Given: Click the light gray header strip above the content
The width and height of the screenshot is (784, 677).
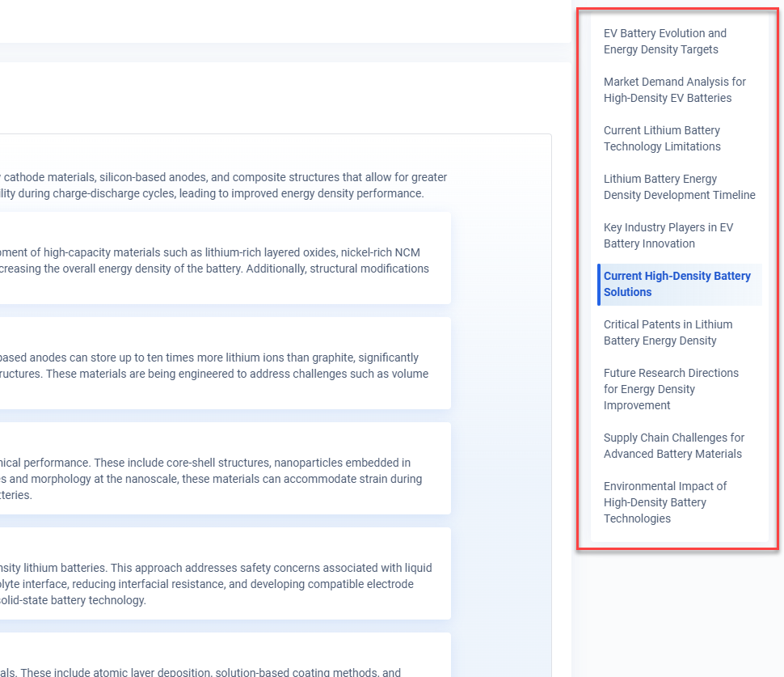Looking at the screenshot, I should [x=283, y=52].
